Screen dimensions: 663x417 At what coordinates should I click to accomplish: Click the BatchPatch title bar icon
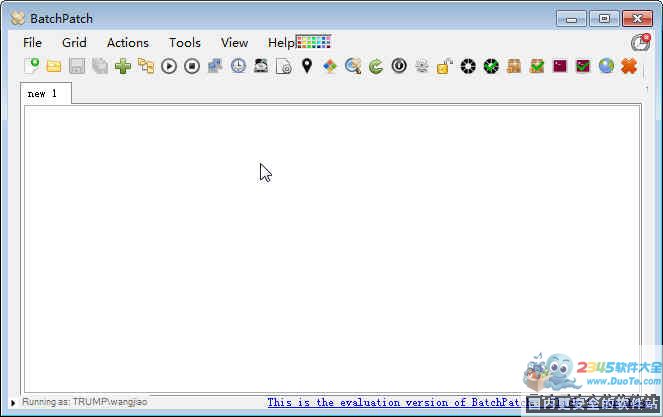click(x=18, y=18)
